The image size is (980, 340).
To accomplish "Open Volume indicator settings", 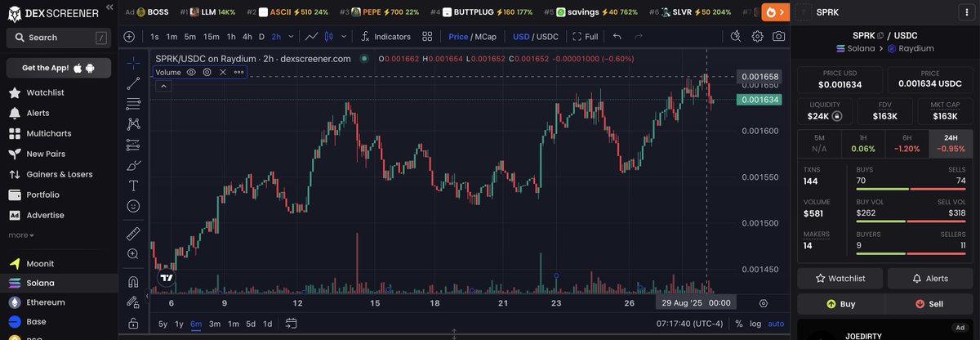I will tap(207, 72).
